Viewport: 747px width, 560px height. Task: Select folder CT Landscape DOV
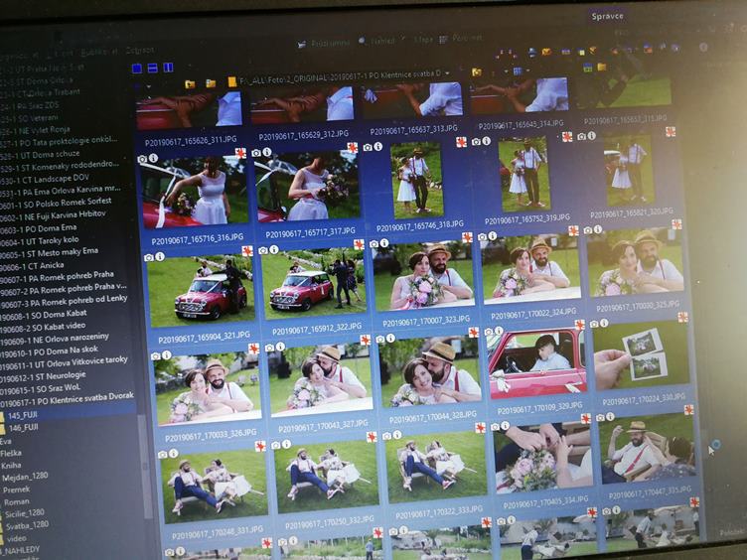(x=45, y=180)
